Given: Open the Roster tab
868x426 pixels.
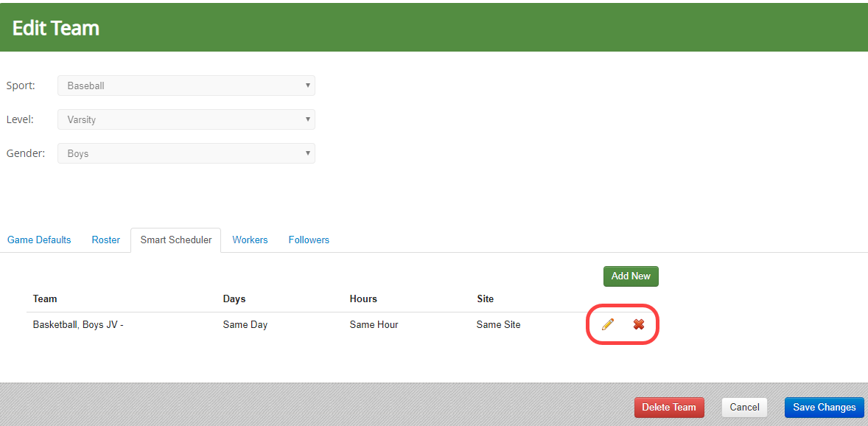Looking at the screenshot, I should (105, 240).
